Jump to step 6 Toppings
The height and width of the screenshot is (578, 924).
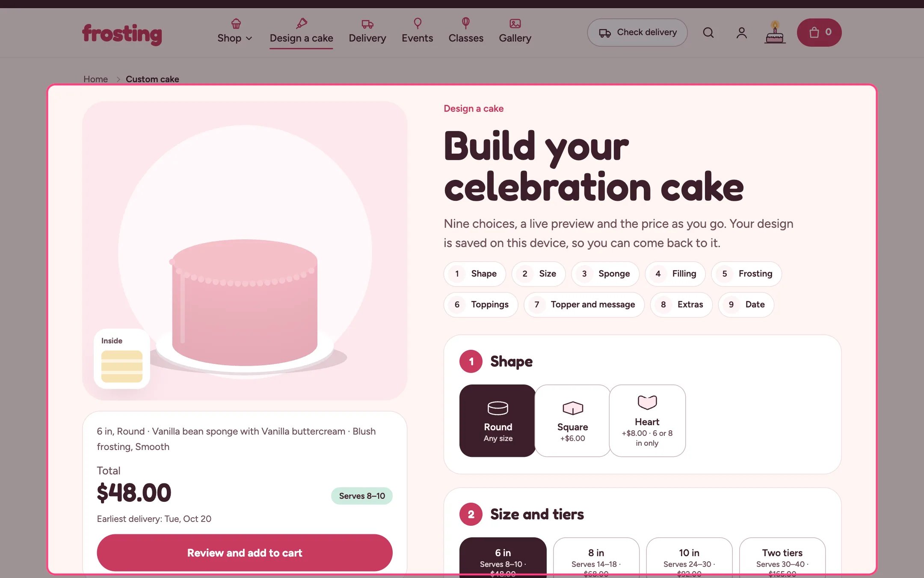tap(481, 305)
